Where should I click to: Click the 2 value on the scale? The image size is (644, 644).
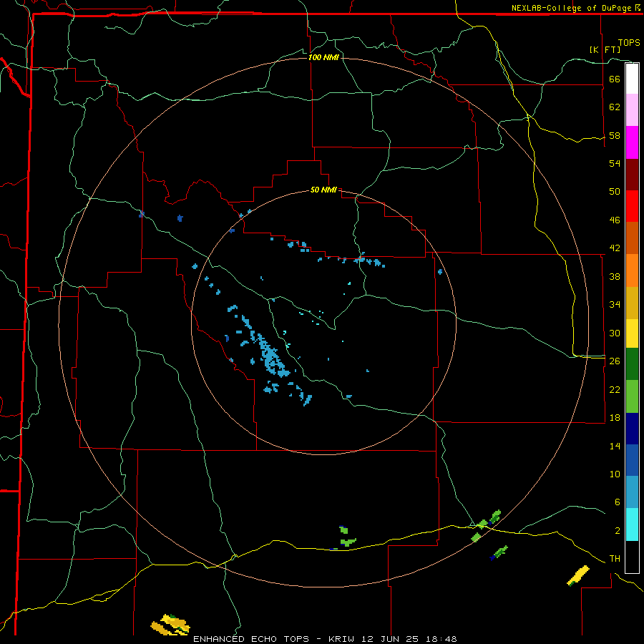618,531
